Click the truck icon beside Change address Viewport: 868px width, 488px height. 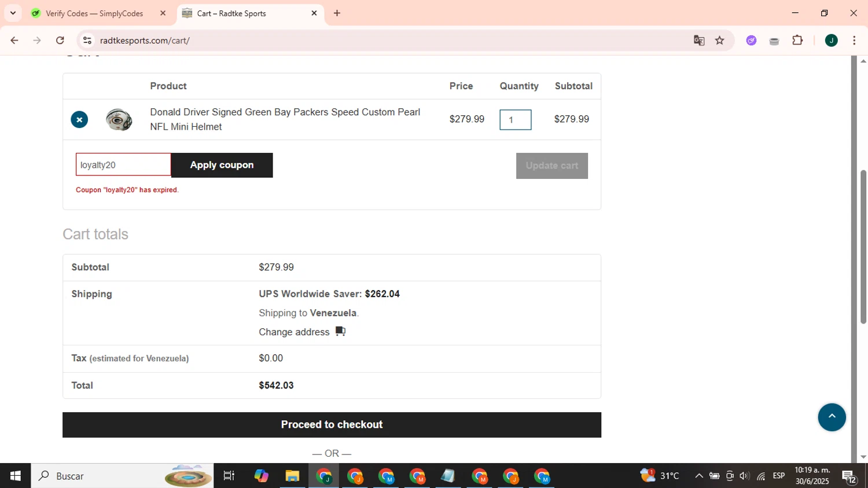point(340,331)
